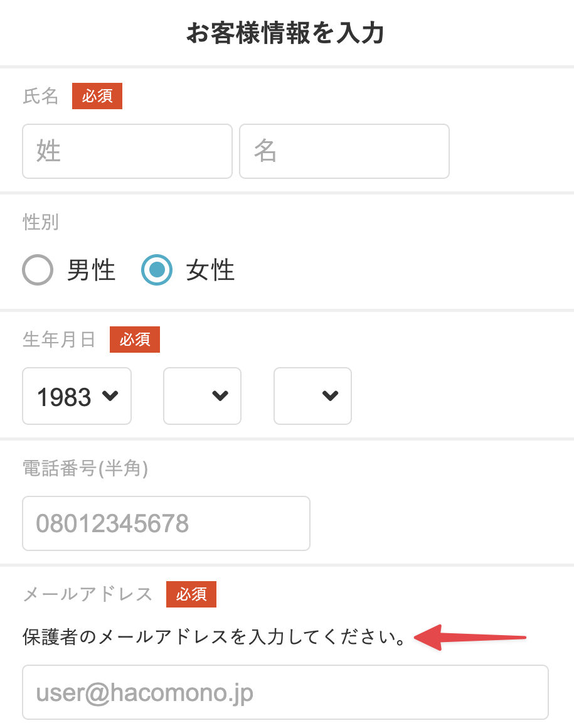Click the 男性 label text

tap(92, 270)
